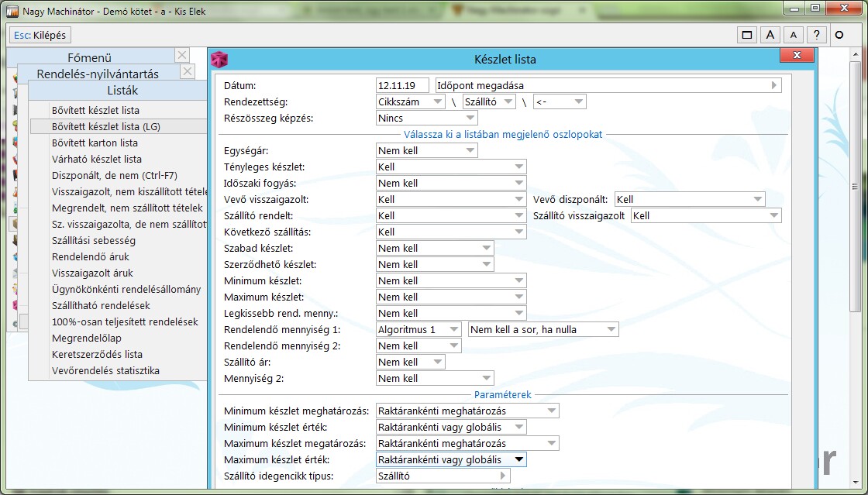
Task: Click the circle icon in the top toolbar
Action: tap(839, 35)
